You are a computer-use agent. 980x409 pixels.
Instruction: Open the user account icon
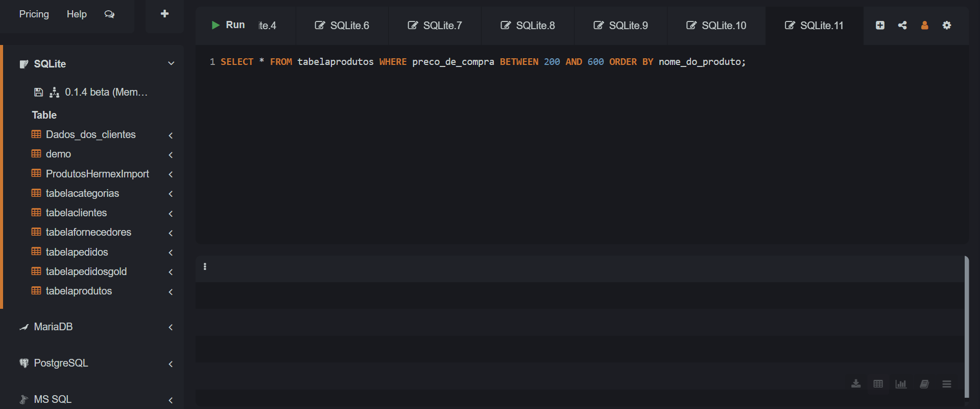924,25
